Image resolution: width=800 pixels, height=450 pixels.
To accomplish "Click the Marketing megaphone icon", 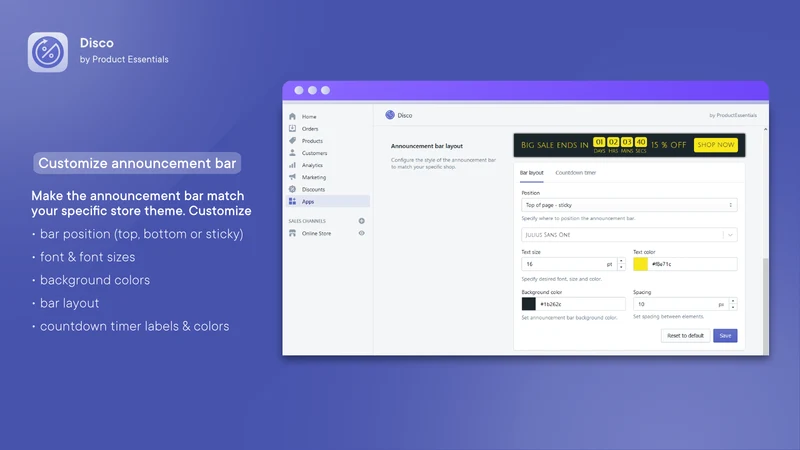I will (x=292, y=177).
